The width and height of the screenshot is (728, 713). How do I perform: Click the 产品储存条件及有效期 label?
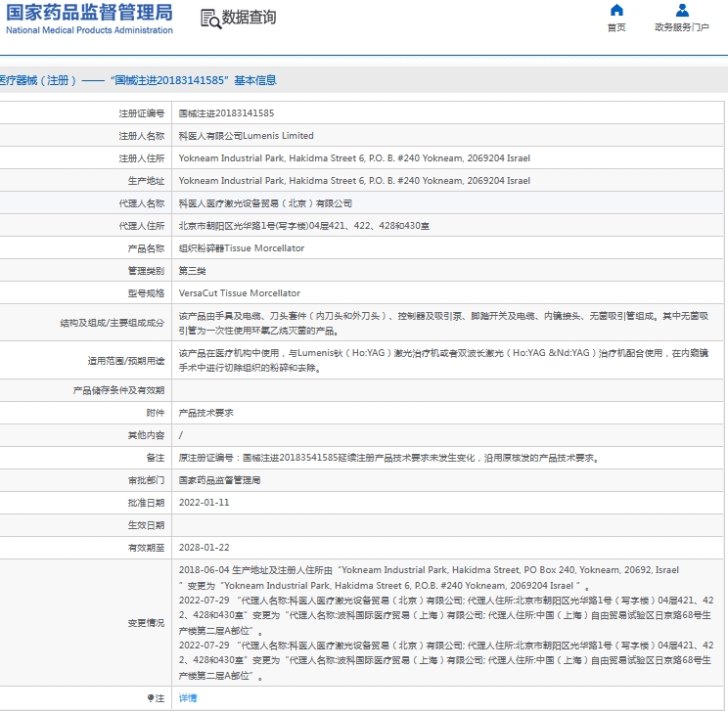click(x=118, y=390)
